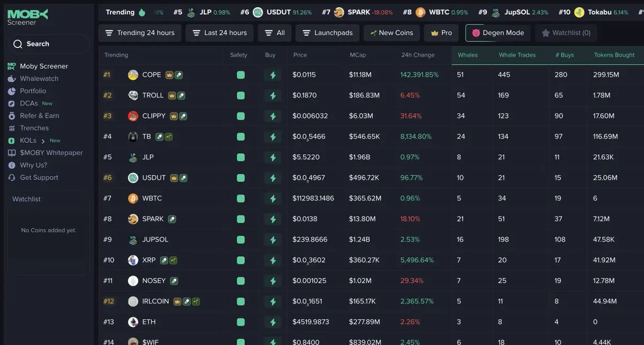644x345 pixels.
Task: Click the WBTC ticker in trending bar
Action: click(435, 12)
